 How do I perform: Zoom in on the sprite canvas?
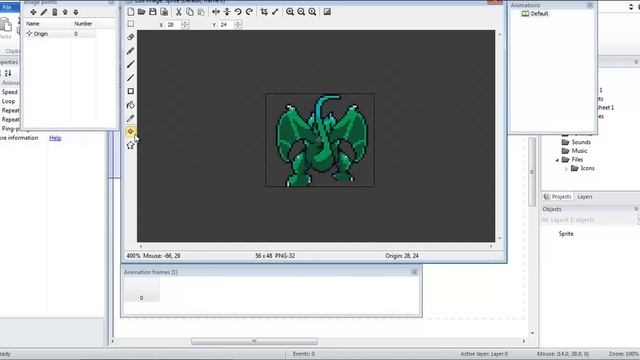point(290,12)
